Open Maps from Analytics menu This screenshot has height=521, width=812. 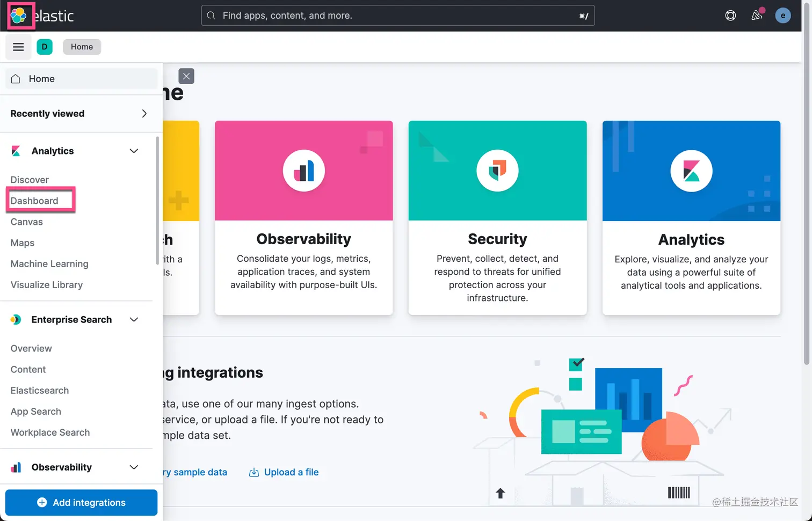pos(23,243)
